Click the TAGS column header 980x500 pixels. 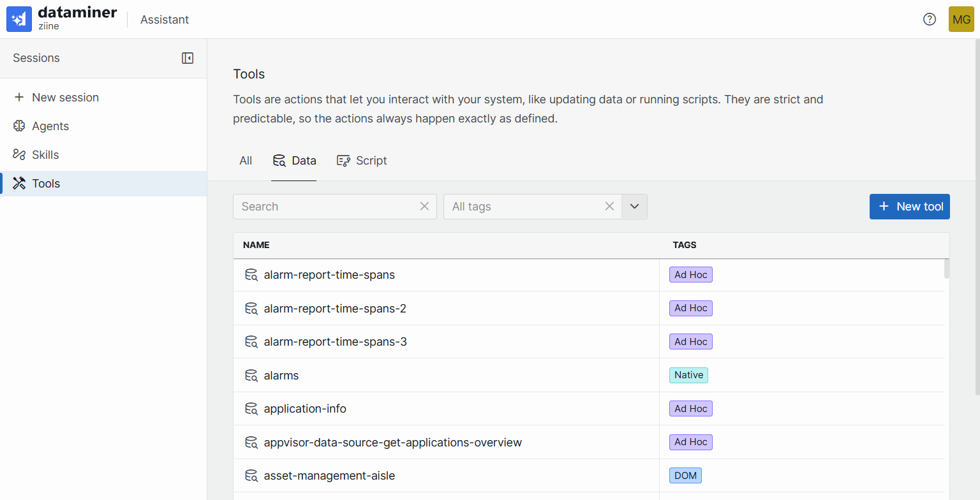(685, 245)
